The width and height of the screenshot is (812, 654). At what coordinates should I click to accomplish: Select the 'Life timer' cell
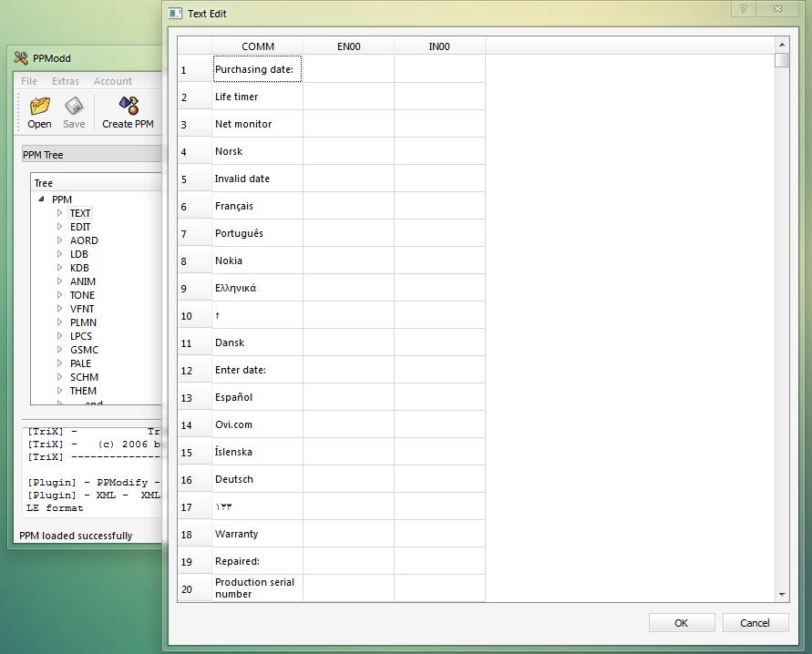click(257, 97)
